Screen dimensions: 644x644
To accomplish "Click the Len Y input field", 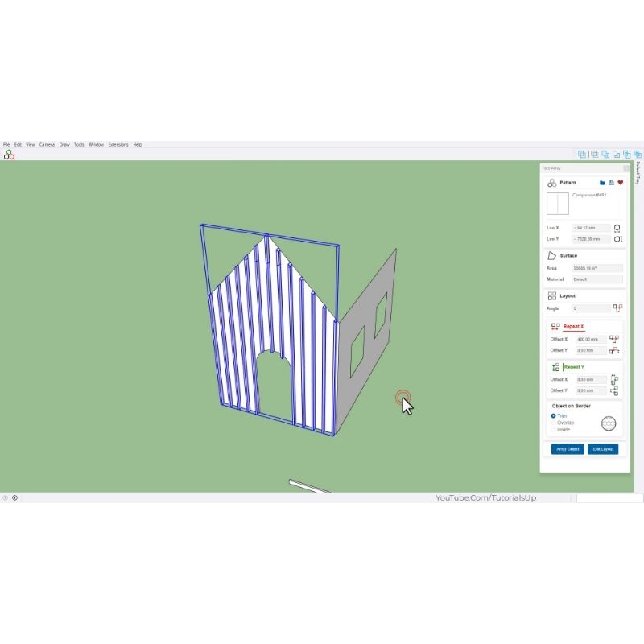I will click(591, 239).
